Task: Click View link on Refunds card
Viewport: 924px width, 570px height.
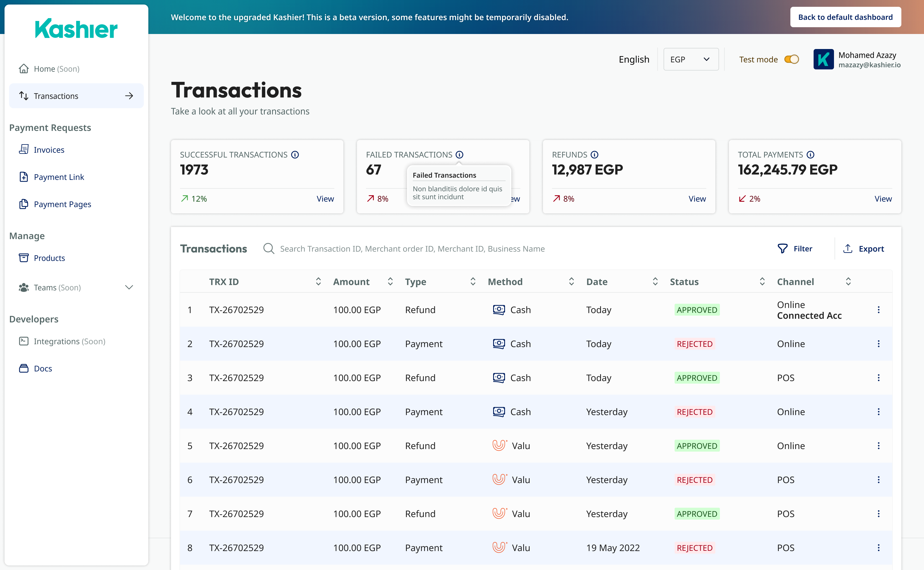Action: click(697, 199)
